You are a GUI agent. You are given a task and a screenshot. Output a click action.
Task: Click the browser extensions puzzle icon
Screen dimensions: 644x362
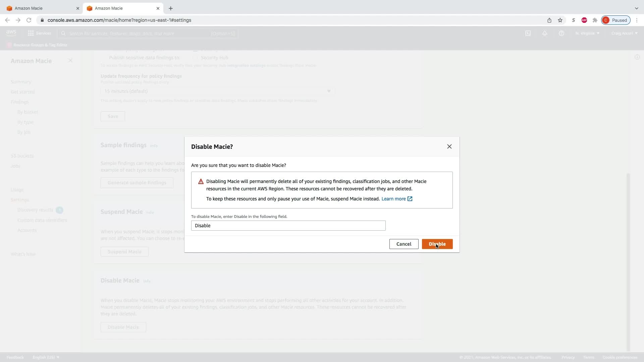(595, 20)
